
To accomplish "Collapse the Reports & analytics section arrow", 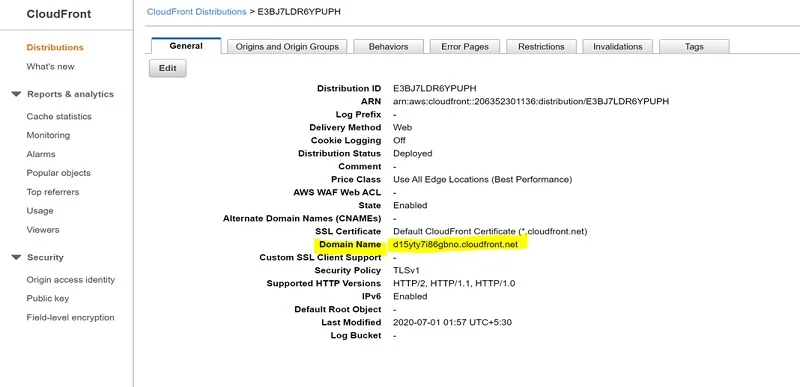I will click(x=16, y=94).
